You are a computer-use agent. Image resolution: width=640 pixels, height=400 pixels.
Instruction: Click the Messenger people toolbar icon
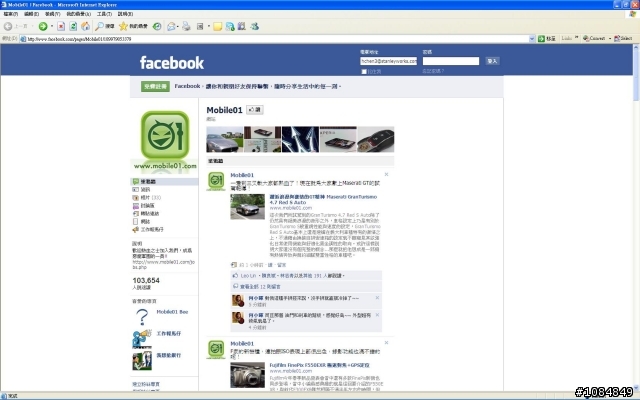point(230,26)
